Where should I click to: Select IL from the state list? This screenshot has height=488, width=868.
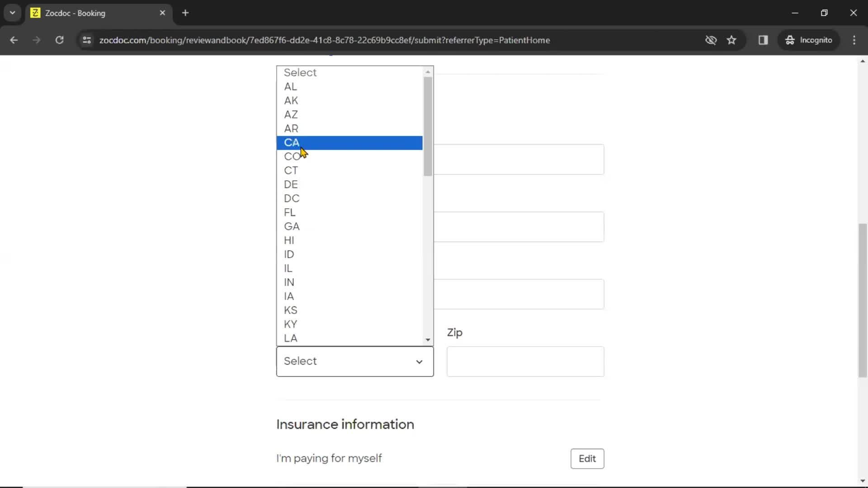[349, 268]
